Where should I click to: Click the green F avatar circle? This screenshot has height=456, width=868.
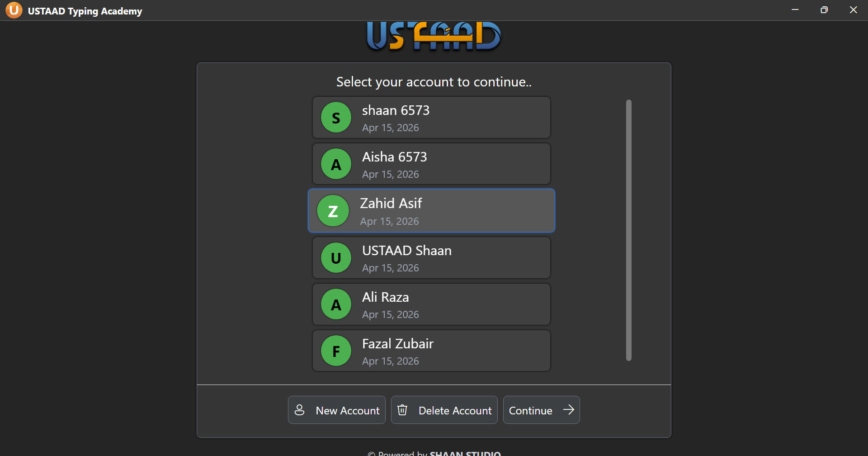click(x=336, y=351)
